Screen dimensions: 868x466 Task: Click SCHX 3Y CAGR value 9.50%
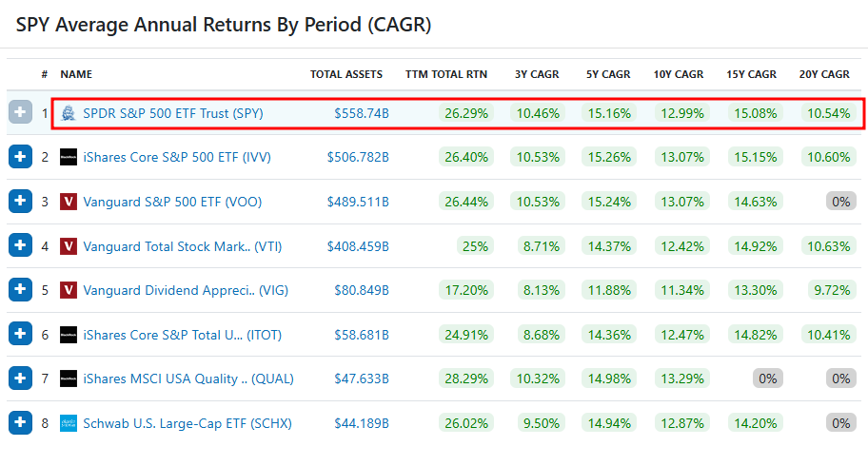click(x=542, y=423)
